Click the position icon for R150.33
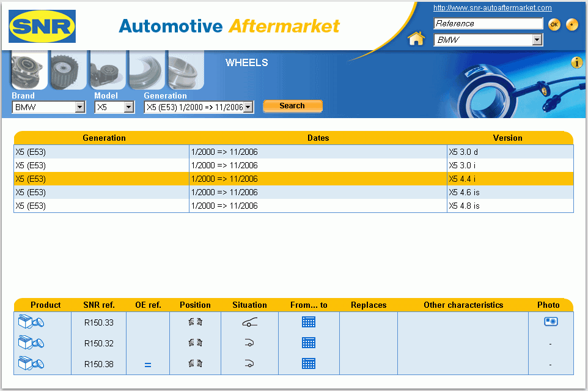The image size is (588, 391). [196, 322]
